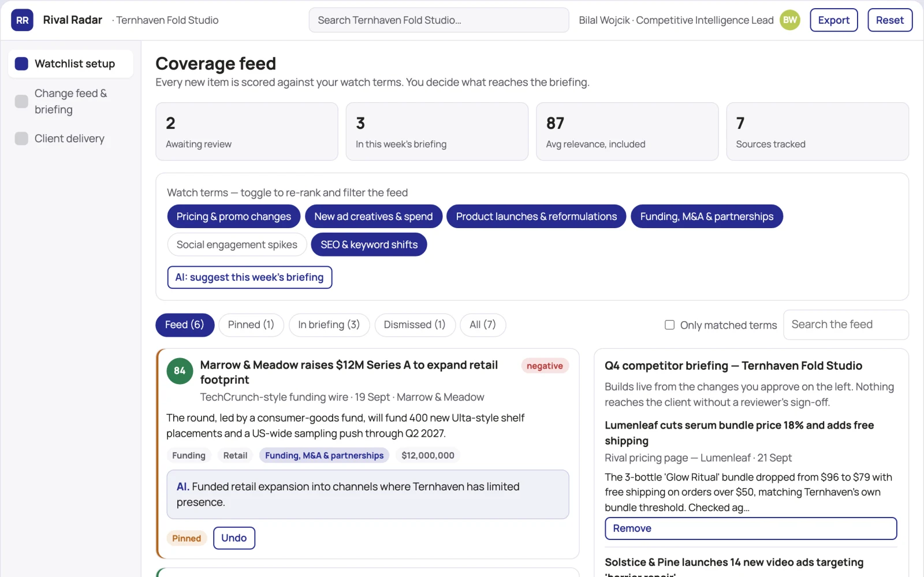
Task: Toggle the New ad creatives & spend term
Action: tap(374, 217)
